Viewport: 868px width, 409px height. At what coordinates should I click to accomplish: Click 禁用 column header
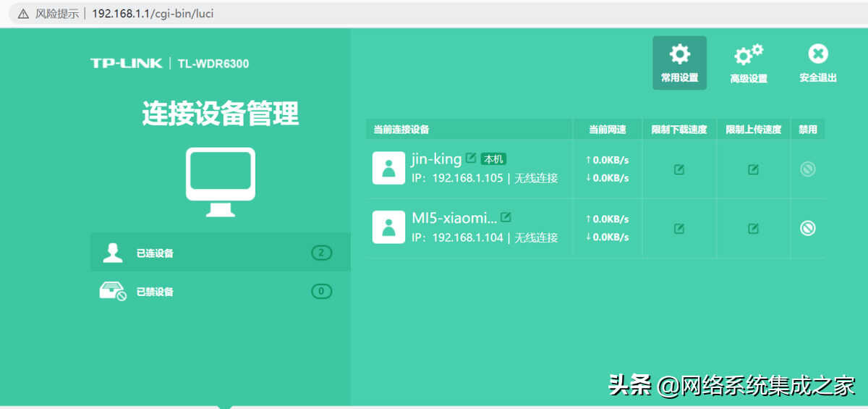tap(808, 130)
